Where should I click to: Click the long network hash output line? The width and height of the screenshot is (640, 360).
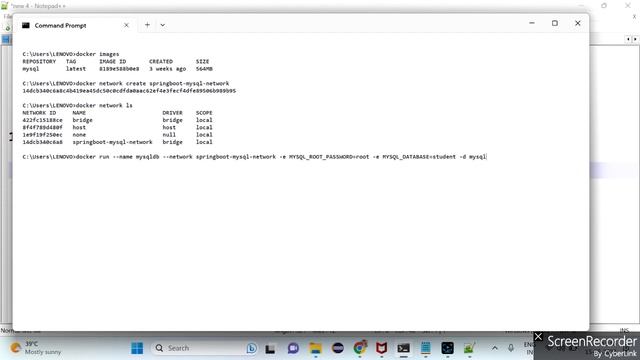(x=129, y=91)
